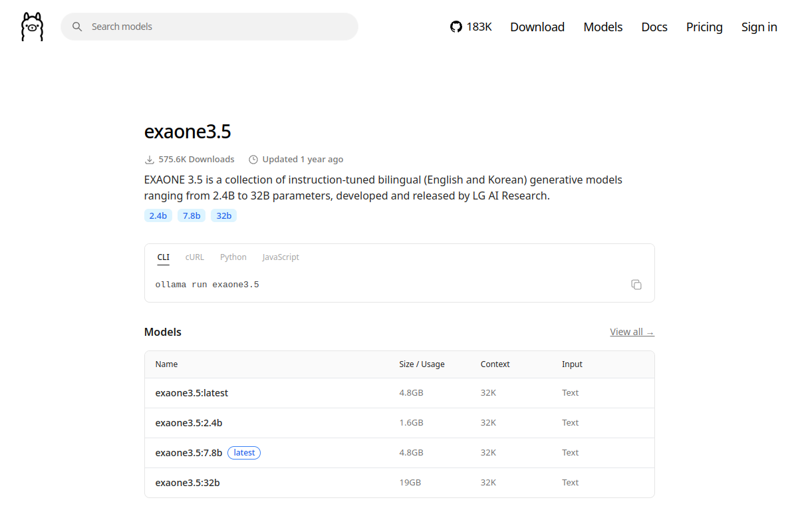The width and height of the screenshot is (798, 532).
Task: Focus the Search models field
Action: point(209,27)
